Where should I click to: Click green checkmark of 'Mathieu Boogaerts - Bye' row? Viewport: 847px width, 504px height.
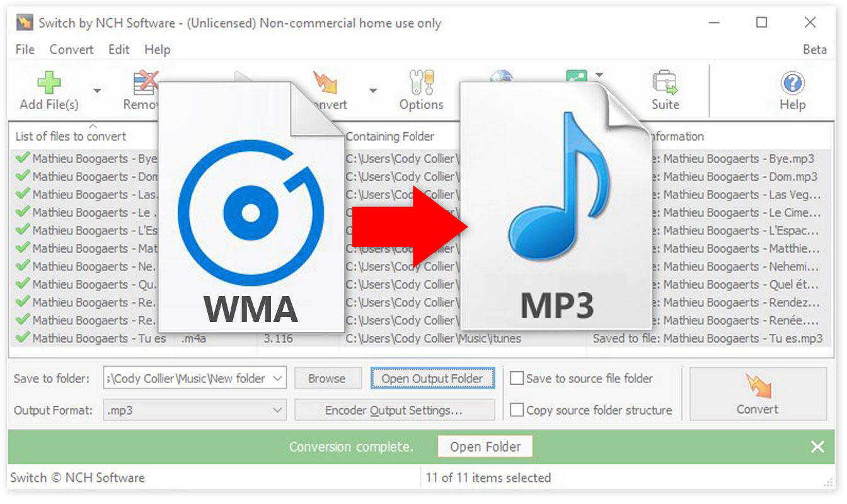(x=23, y=158)
